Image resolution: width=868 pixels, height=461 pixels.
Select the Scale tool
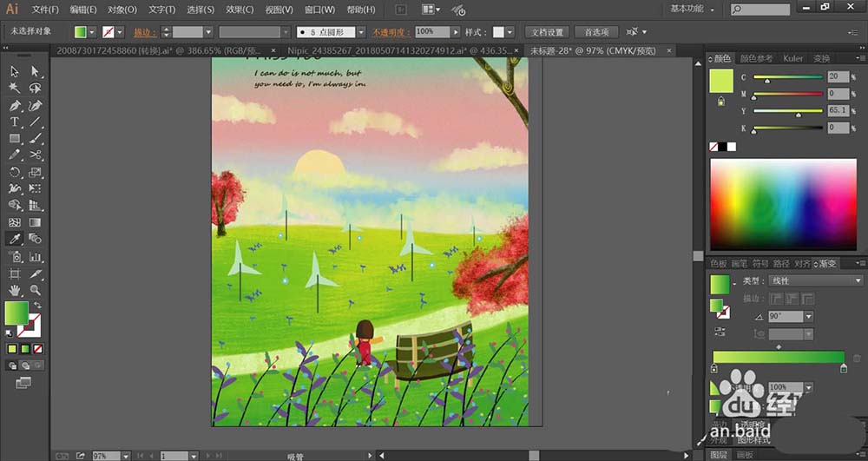(x=36, y=172)
